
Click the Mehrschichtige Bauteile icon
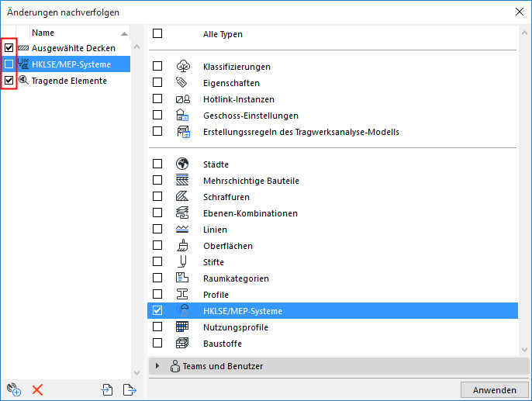click(182, 180)
